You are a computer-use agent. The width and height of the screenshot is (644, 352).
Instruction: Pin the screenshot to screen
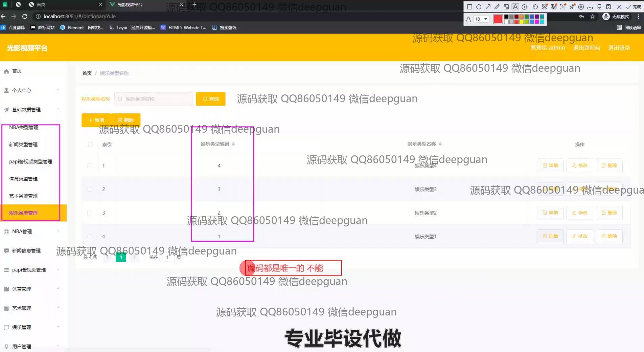[572, 7]
